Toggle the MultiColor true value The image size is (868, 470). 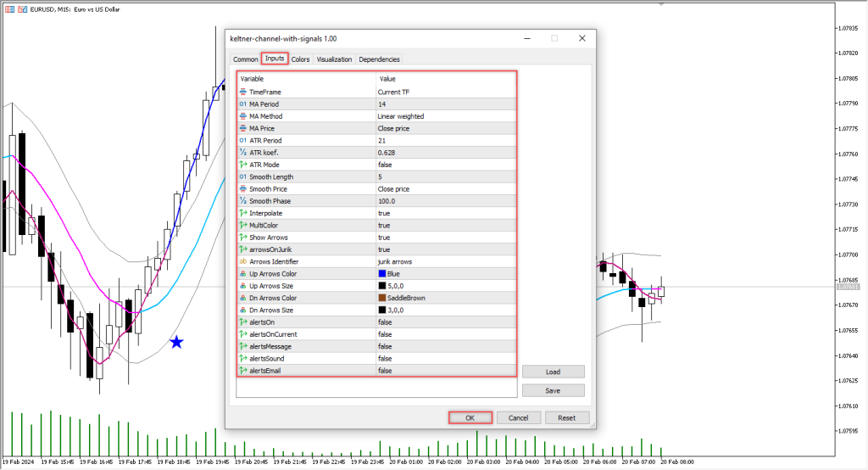click(x=384, y=226)
